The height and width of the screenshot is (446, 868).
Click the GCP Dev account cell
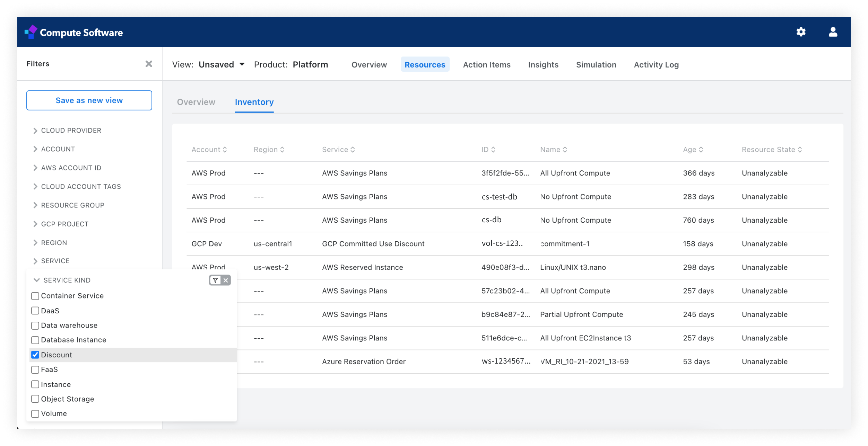coord(207,244)
